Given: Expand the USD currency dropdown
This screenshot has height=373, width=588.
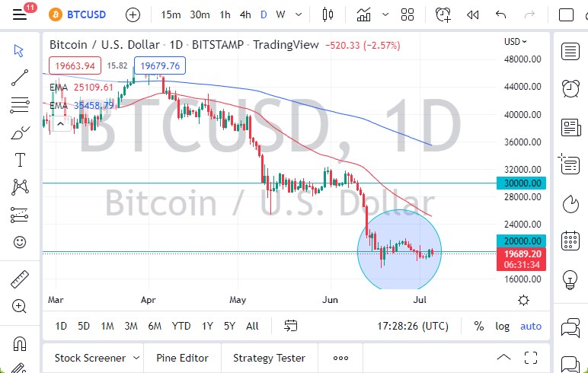Looking at the screenshot, I should 516,42.
